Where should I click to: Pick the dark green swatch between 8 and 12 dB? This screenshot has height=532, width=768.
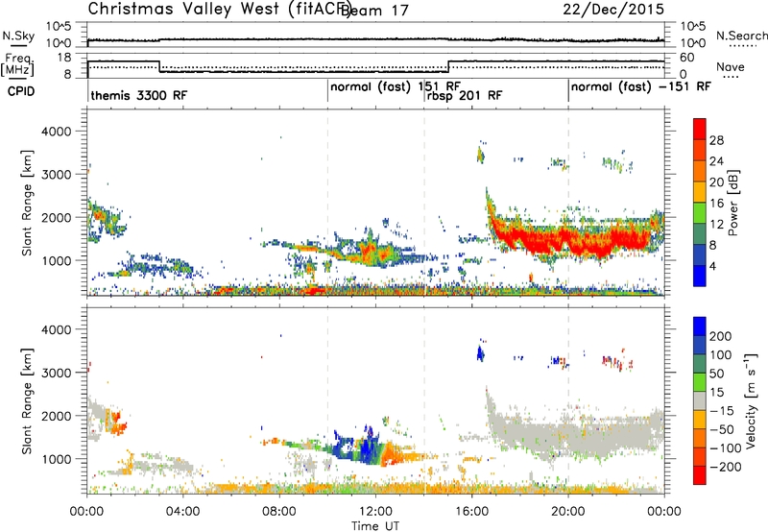tap(700, 234)
